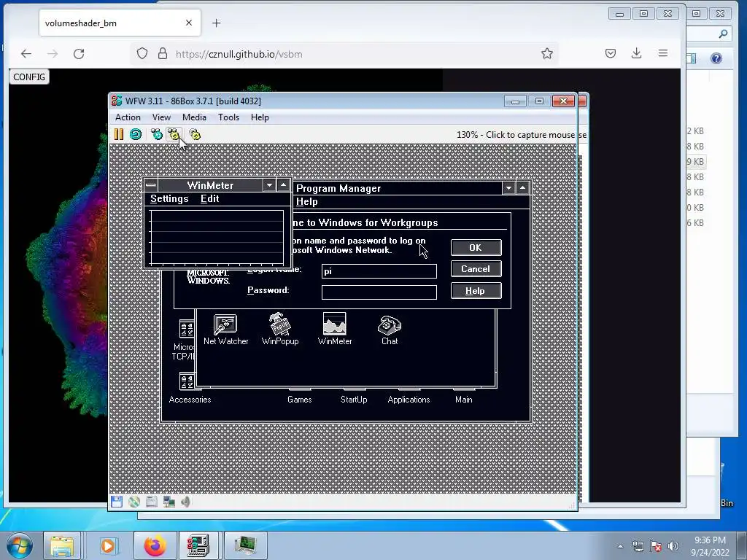Click the system tray volume icon
This screenshot has width=747, height=560.
pyautogui.click(x=673, y=546)
